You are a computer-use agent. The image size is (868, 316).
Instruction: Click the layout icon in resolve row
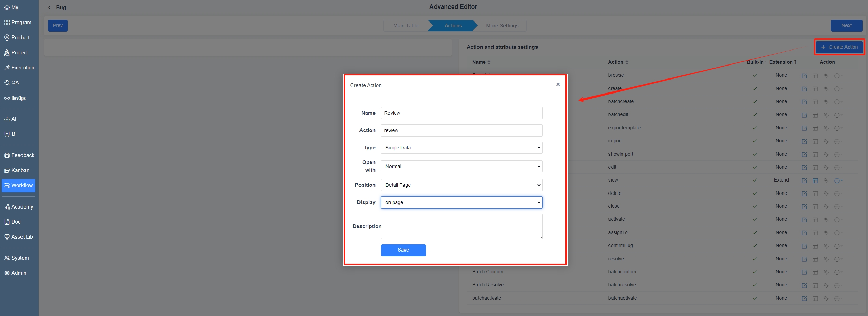pos(815,259)
